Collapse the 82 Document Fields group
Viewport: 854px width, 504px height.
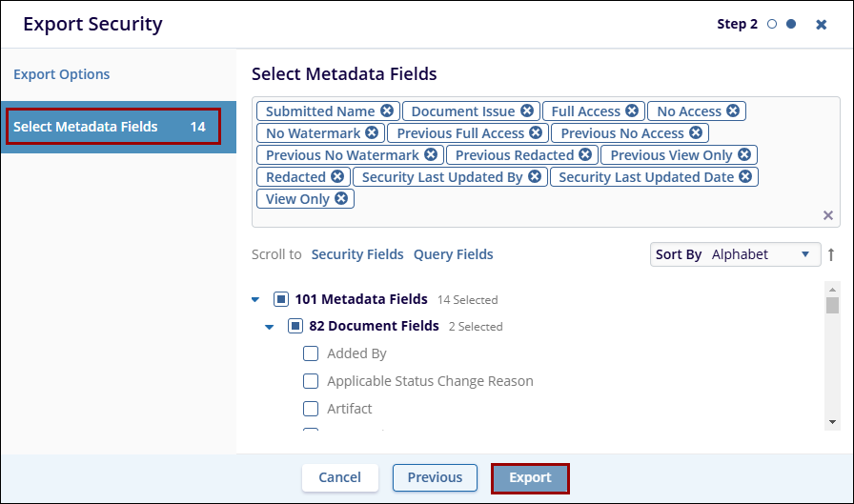click(x=270, y=326)
